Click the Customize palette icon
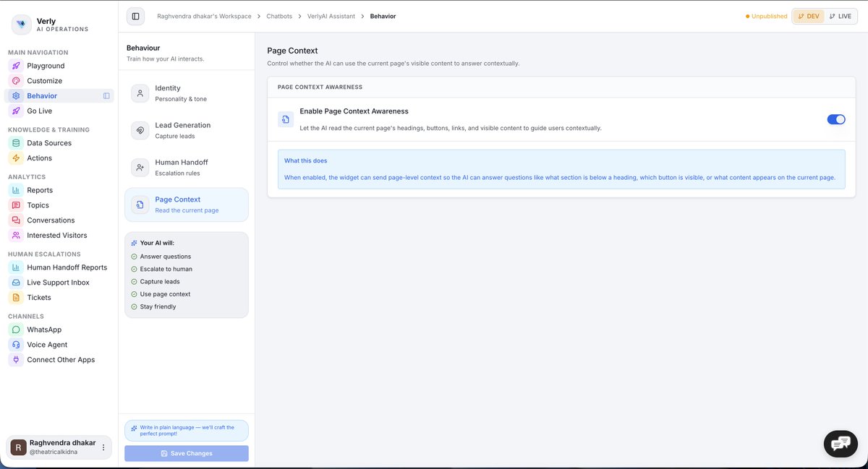The image size is (868, 469). (x=15, y=81)
